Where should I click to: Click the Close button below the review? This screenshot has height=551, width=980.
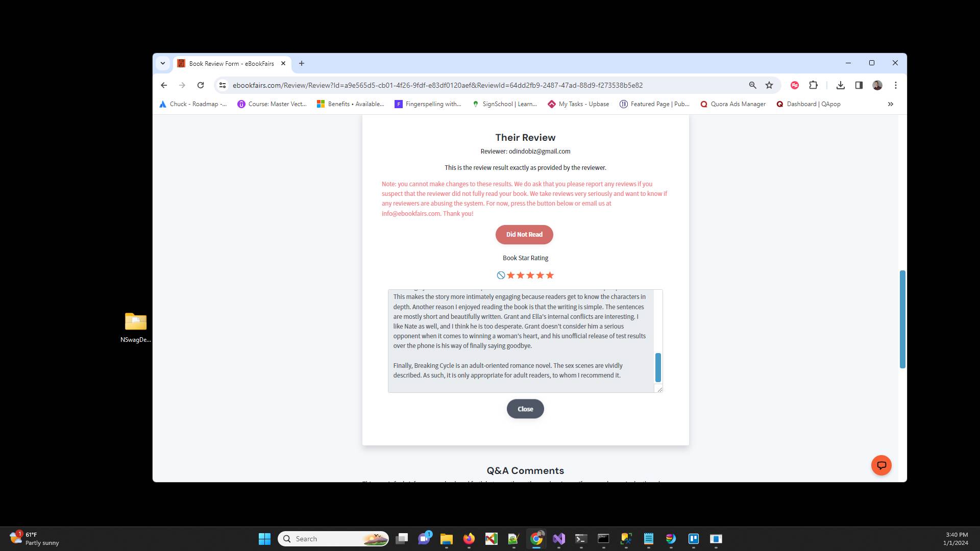tap(525, 409)
